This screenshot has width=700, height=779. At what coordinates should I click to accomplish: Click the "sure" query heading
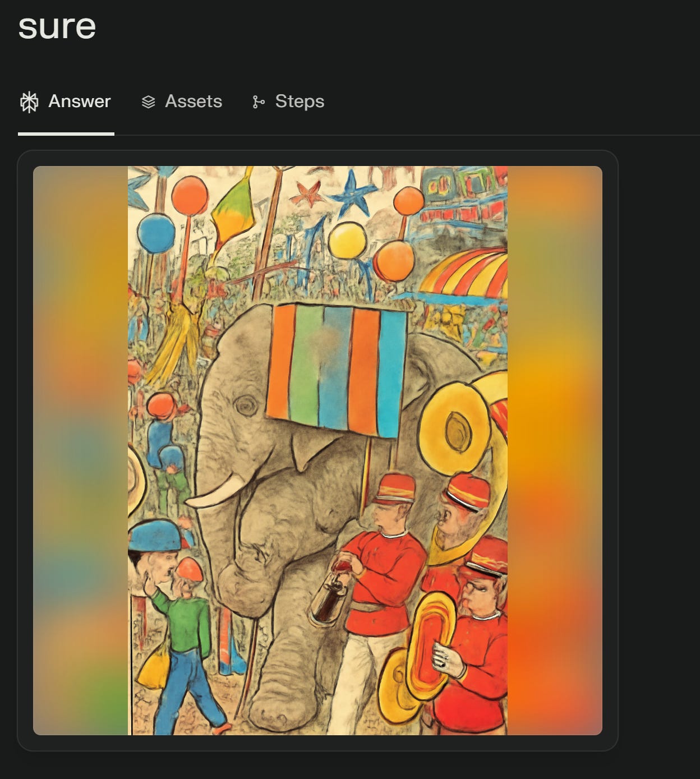pos(57,26)
